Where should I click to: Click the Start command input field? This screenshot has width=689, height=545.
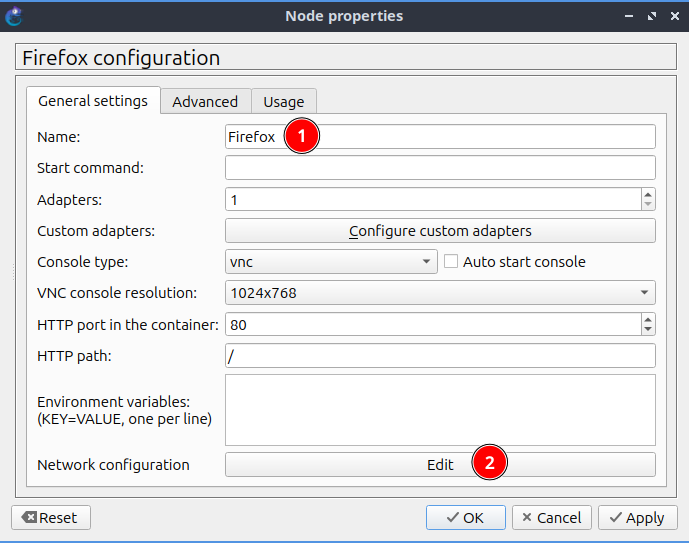pos(440,168)
